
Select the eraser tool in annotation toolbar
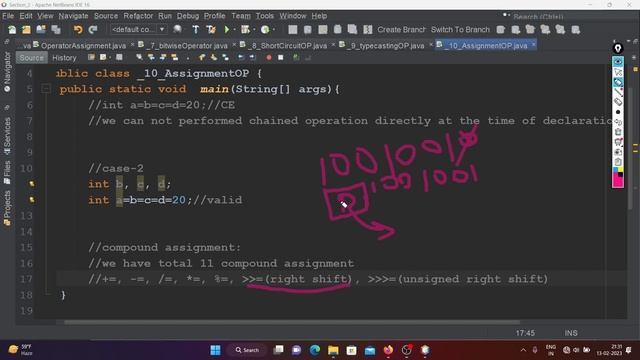coord(618,102)
